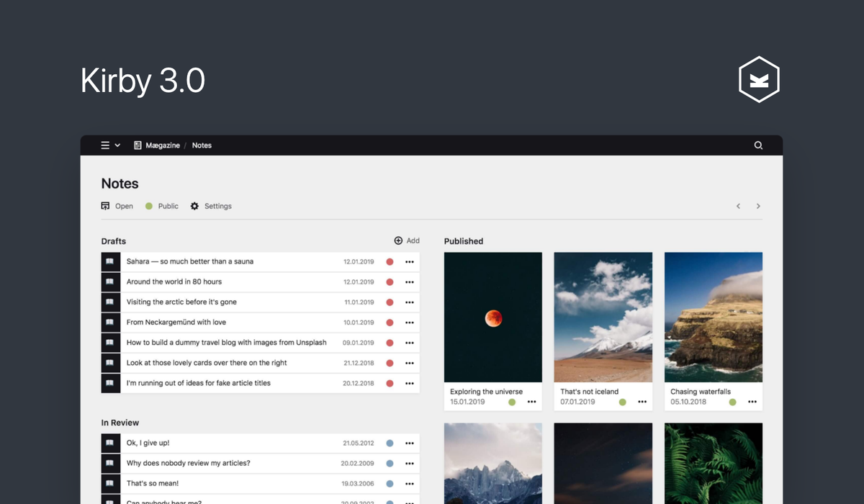Open options menu for Sahara draft

pos(410,261)
